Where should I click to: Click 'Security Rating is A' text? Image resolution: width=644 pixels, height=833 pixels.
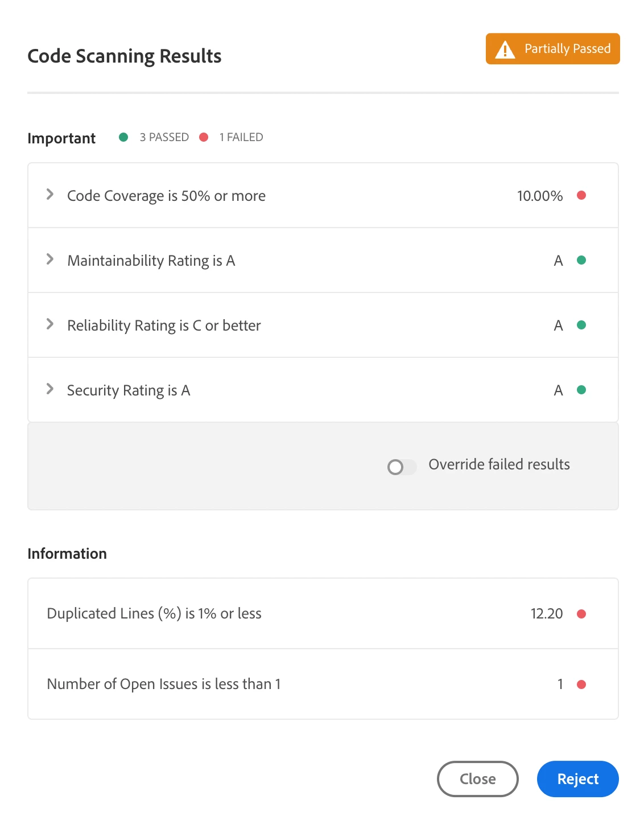pyautogui.click(x=129, y=390)
